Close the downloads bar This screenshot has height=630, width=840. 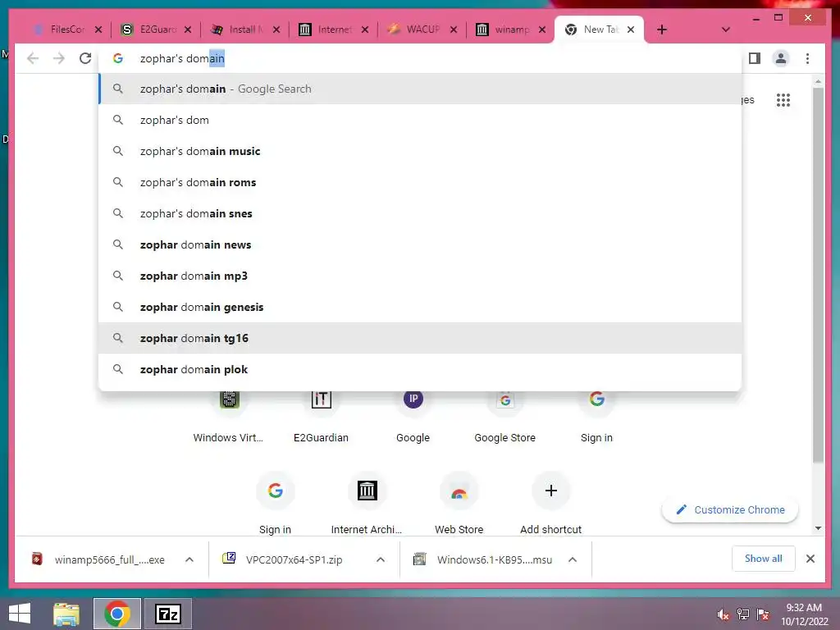point(810,559)
